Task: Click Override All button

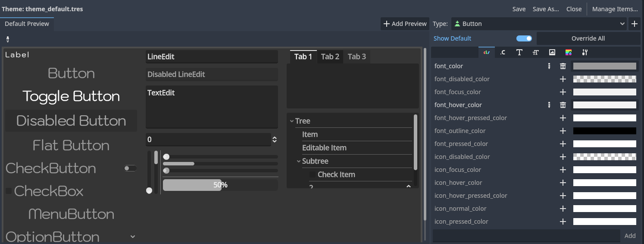Action: 588,38
